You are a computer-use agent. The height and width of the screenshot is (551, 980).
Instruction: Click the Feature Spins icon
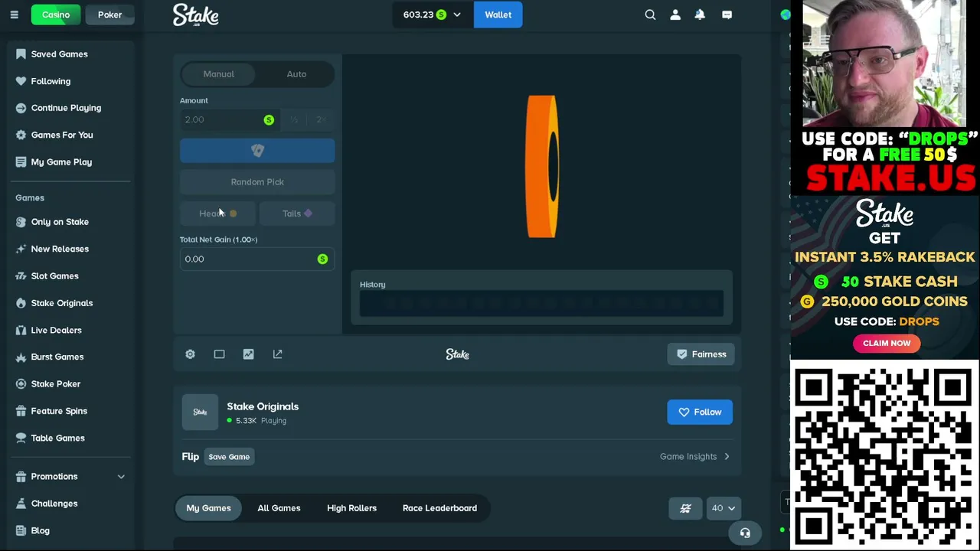[x=21, y=411]
